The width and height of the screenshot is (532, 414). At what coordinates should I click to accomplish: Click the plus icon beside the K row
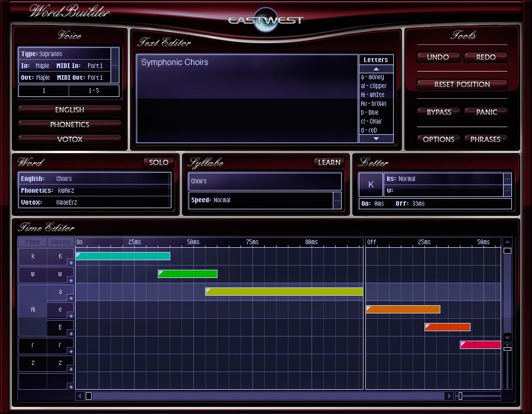click(x=71, y=263)
